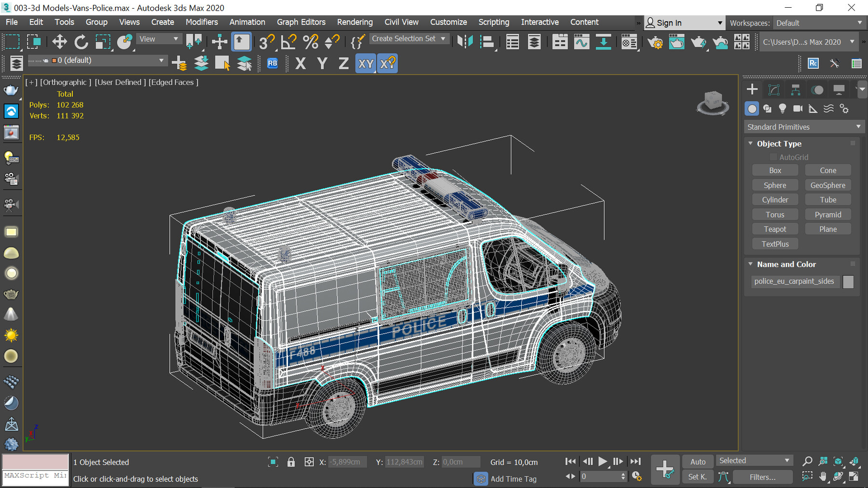Image resolution: width=868 pixels, height=488 pixels.
Task: Open the Material Editor via teapot icon
Action: [629, 42]
